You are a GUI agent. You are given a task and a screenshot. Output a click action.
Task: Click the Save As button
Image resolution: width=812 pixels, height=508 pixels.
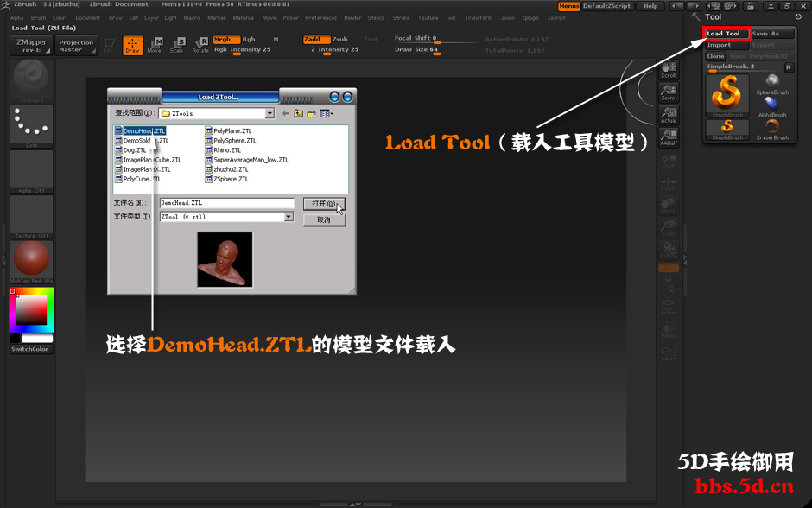pos(772,34)
